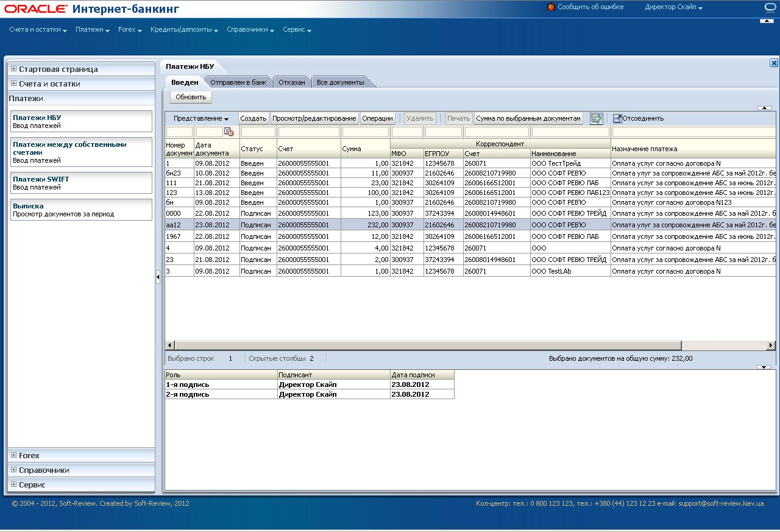
Task: Switch to Все документы tab
Action: pyautogui.click(x=341, y=82)
